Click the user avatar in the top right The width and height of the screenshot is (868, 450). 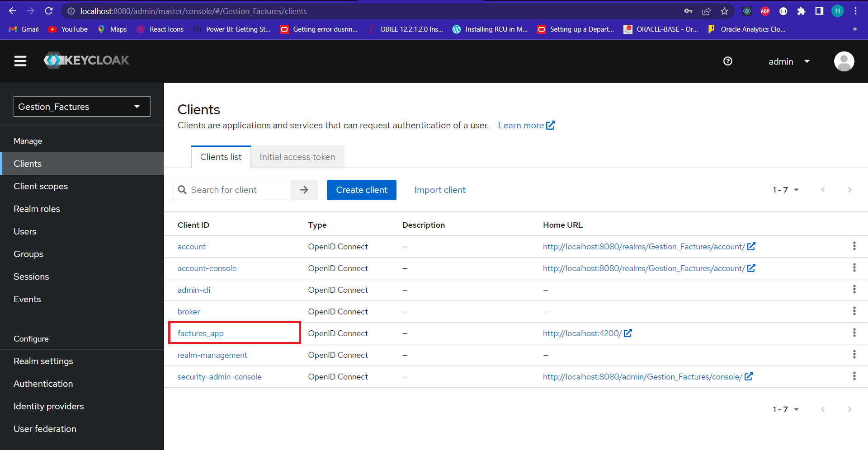pyautogui.click(x=844, y=61)
